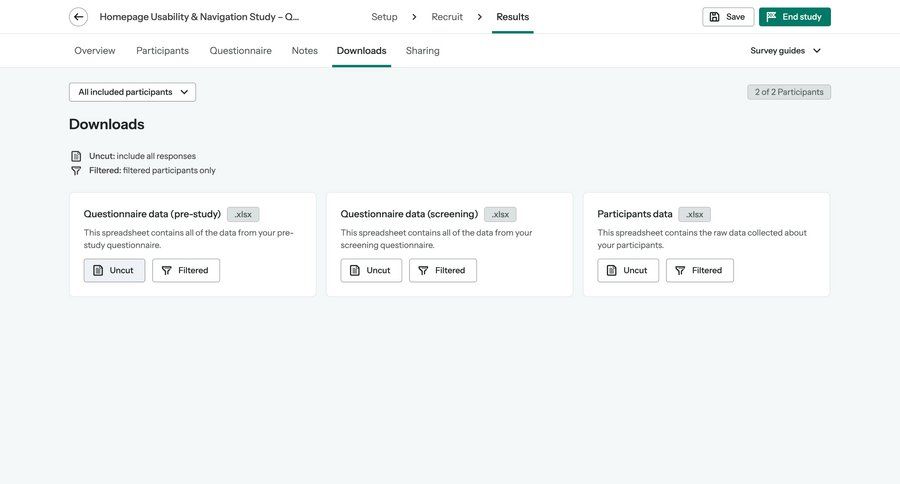Click the chevron between Recruit and Results
The image size is (900, 484).
[x=479, y=17]
